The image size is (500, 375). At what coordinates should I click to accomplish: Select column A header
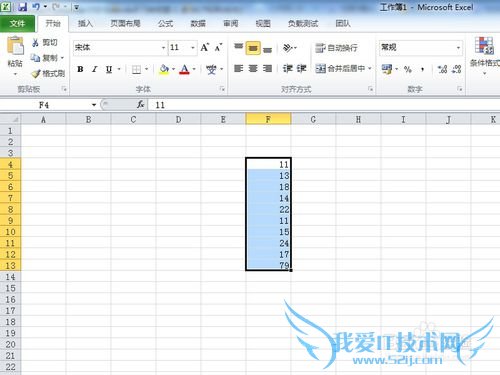pyautogui.click(x=43, y=119)
